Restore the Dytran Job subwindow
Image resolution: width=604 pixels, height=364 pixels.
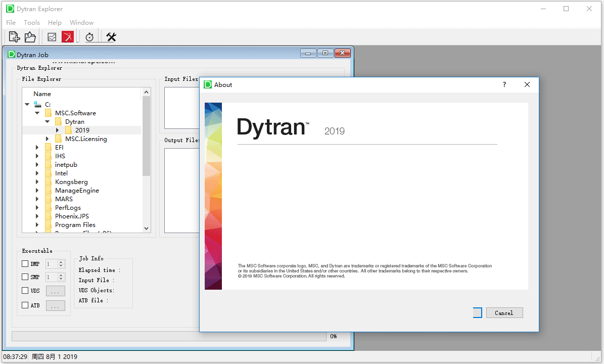[325, 53]
